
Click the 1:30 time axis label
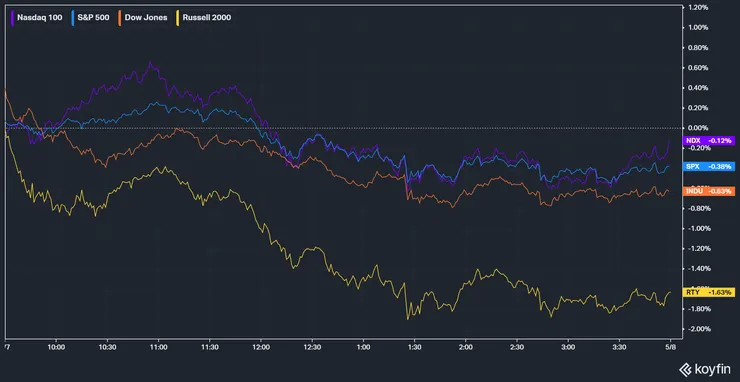click(414, 347)
